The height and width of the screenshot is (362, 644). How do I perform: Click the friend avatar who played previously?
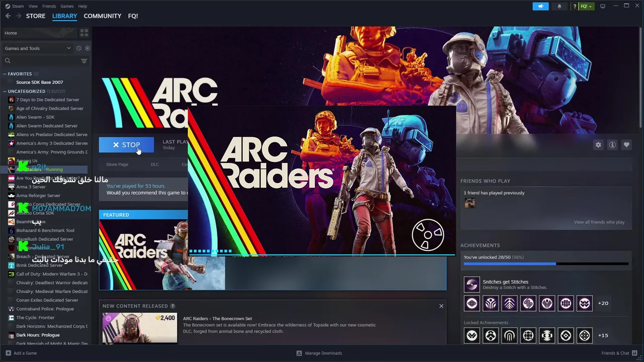469,203
